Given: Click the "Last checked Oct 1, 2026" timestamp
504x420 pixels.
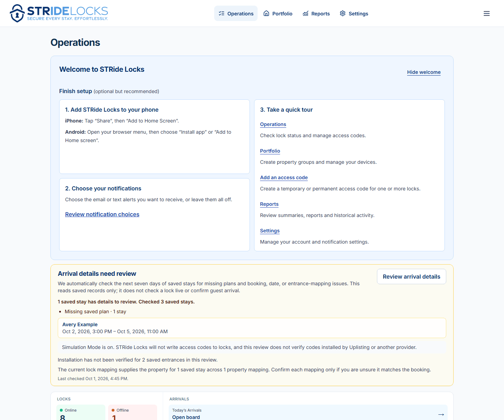Looking at the screenshot, I should [x=93, y=379].
